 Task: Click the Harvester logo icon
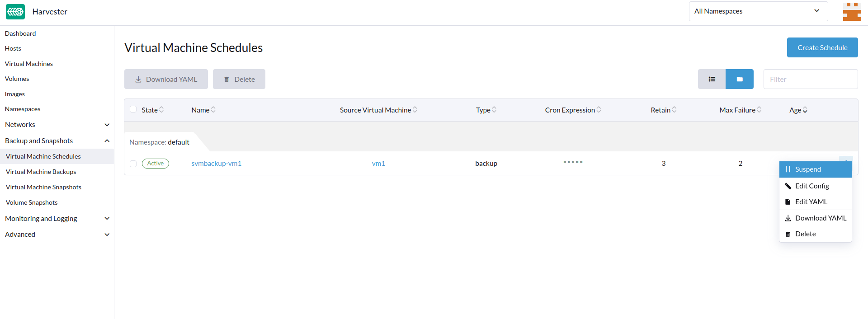click(15, 12)
